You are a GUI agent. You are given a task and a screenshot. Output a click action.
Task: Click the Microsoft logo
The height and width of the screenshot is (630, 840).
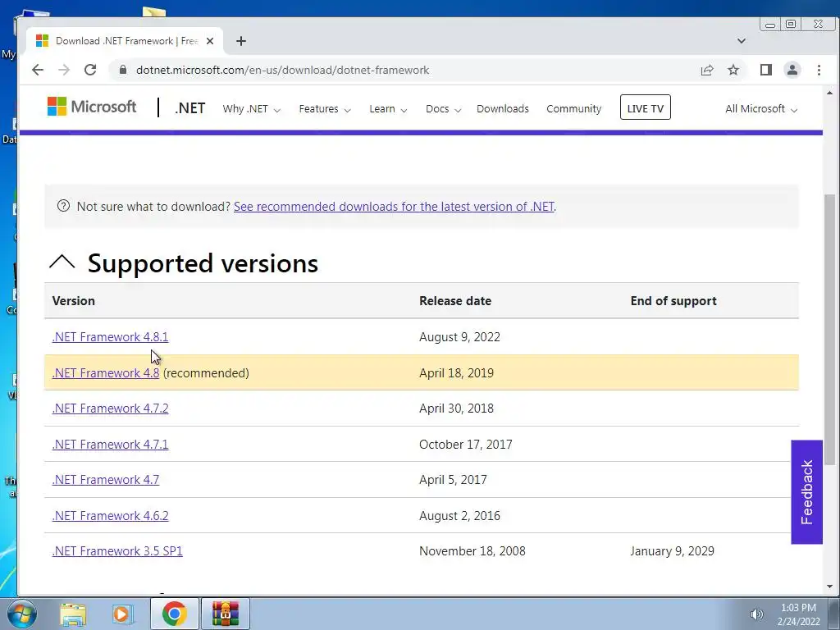click(92, 107)
